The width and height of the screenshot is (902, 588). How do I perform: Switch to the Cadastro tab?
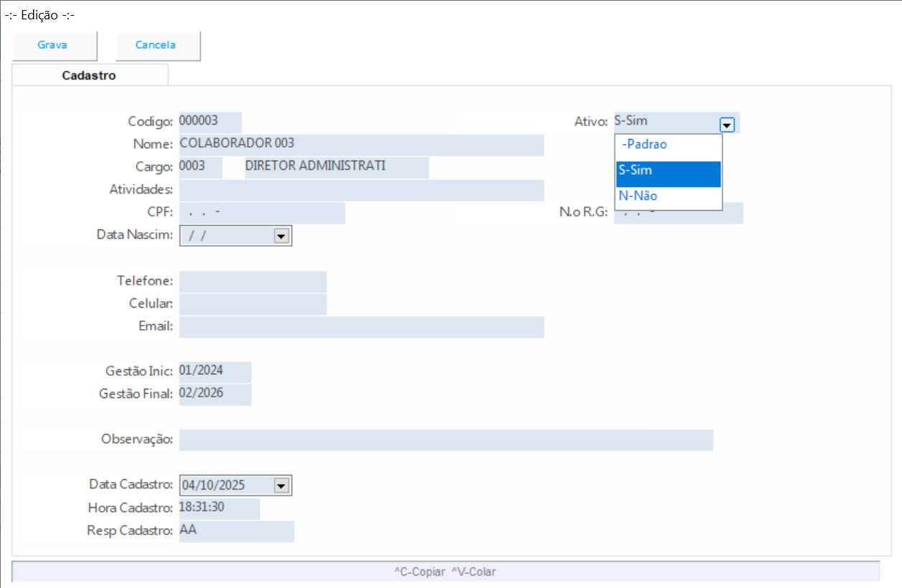pyautogui.click(x=89, y=75)
